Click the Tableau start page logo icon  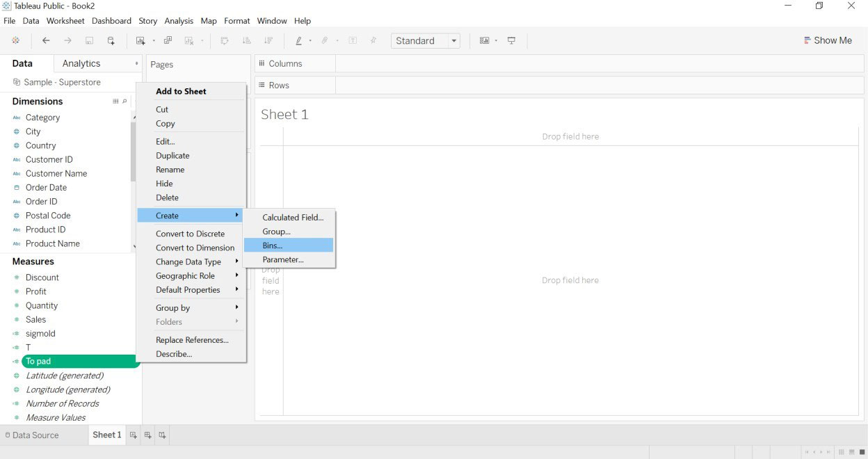16,41
